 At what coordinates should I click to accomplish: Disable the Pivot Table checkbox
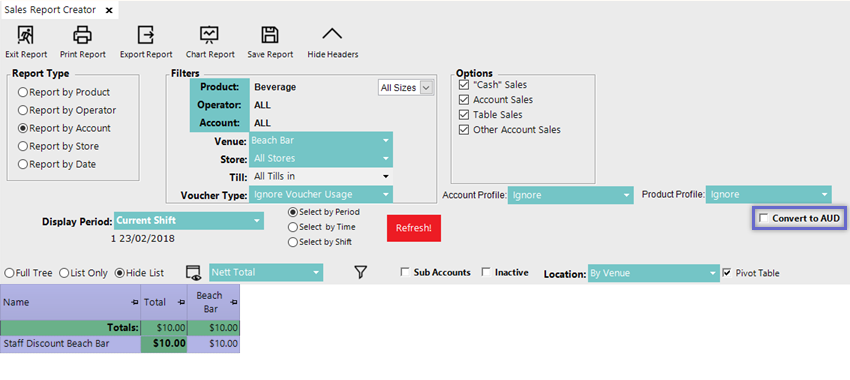click(x=727, y=273)
